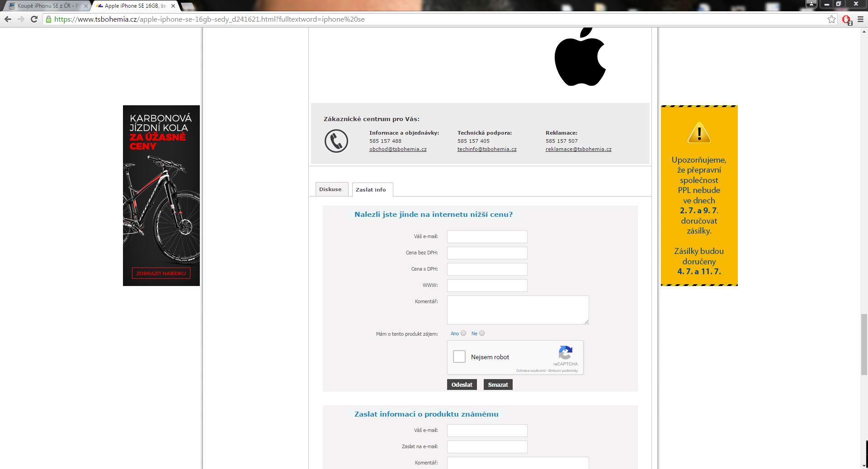Bookmark page with the star icon
Screen dimensions: 868x469
[831, 19]
